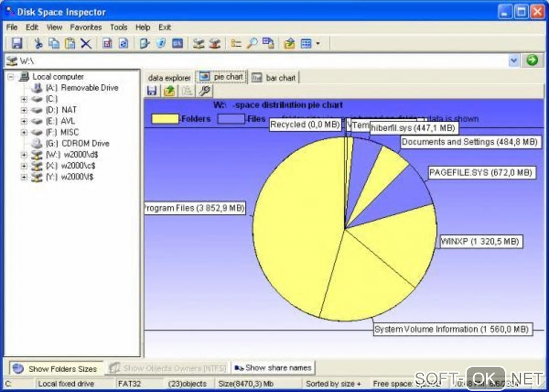Click the disconnect network drive icon

pos(215,44)
